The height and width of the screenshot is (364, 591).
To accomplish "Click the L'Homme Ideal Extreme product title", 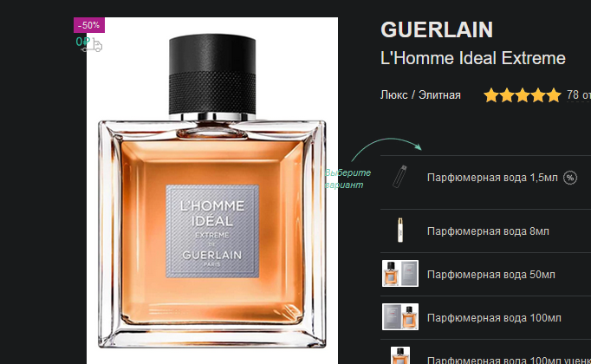I will click(x=472, y=58).
